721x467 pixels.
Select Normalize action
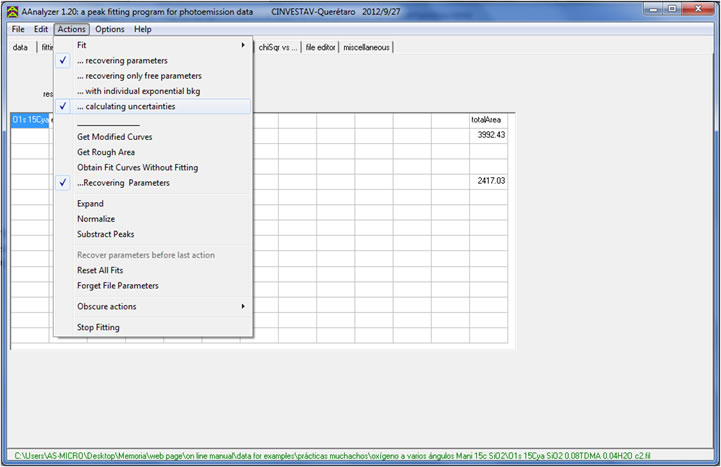[x=96, y=219]
